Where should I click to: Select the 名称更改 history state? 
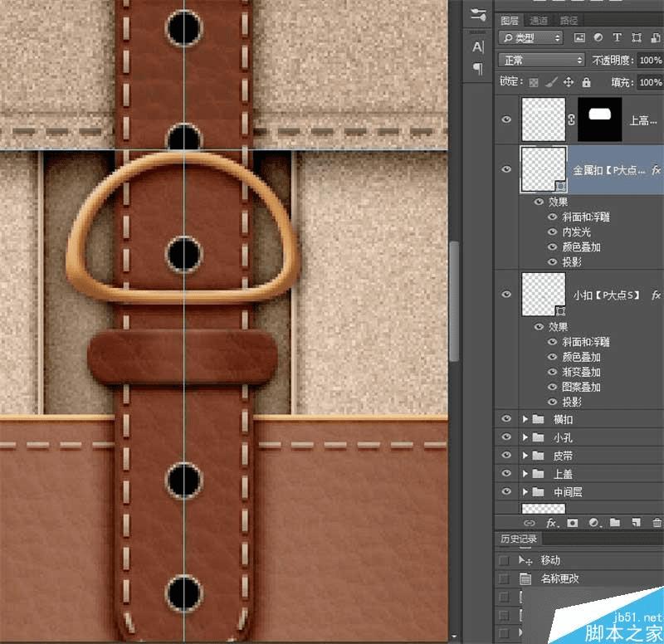click(x=561, y=578)
